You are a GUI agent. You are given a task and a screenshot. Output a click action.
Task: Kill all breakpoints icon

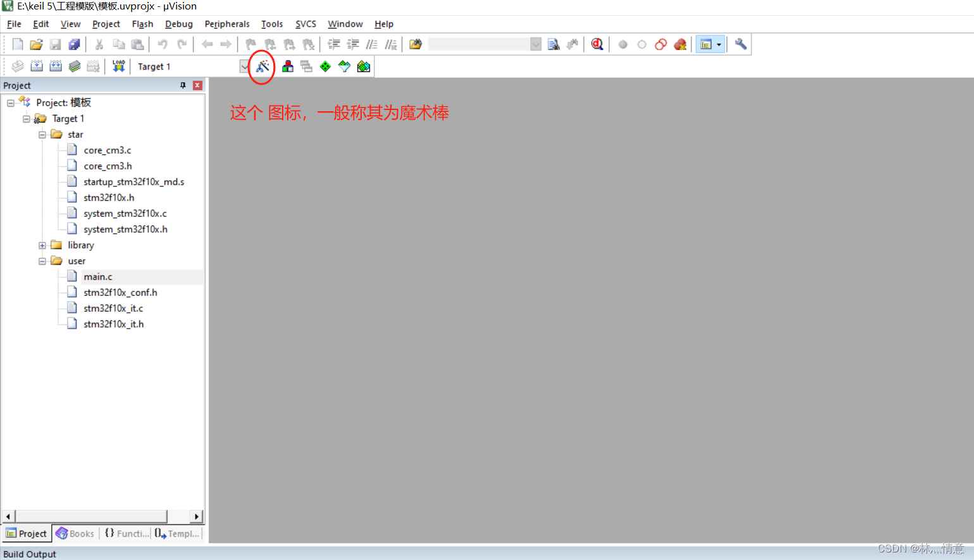(680, 44)
